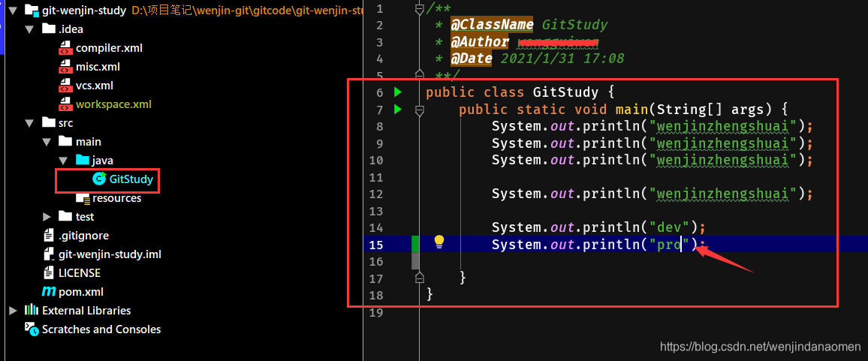Click the misc.xml file icon

point(65,67)
